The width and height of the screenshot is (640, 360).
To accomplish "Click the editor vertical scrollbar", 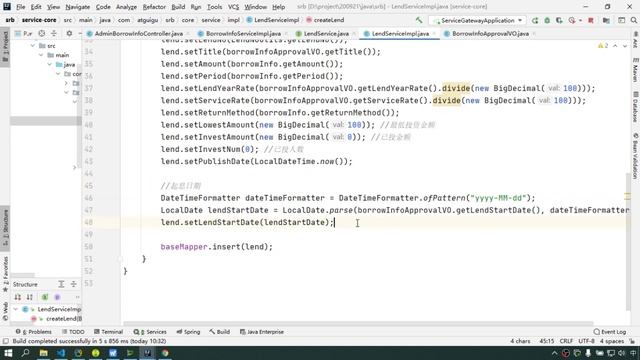I will pyautogui.click(x=628, y=242).
